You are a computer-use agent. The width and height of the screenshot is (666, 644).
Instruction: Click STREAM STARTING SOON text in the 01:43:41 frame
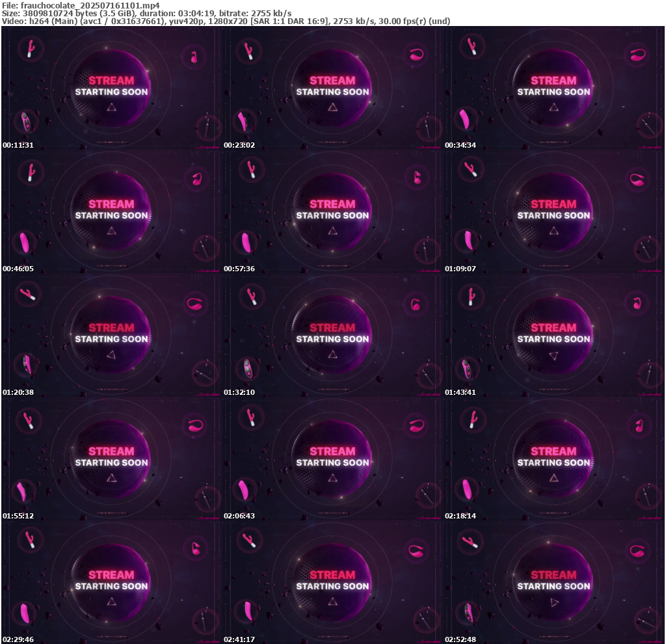click(x=554, y=333)
